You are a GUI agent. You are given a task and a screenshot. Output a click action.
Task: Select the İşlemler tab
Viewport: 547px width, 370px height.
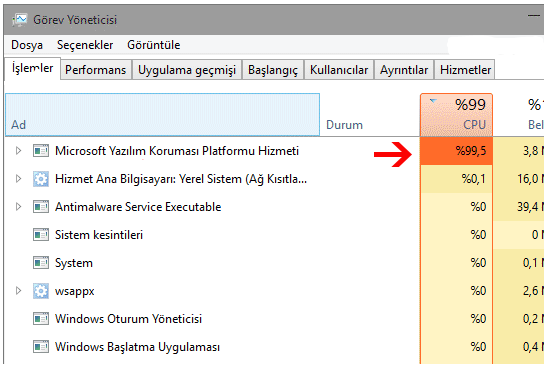click(32, 68)
